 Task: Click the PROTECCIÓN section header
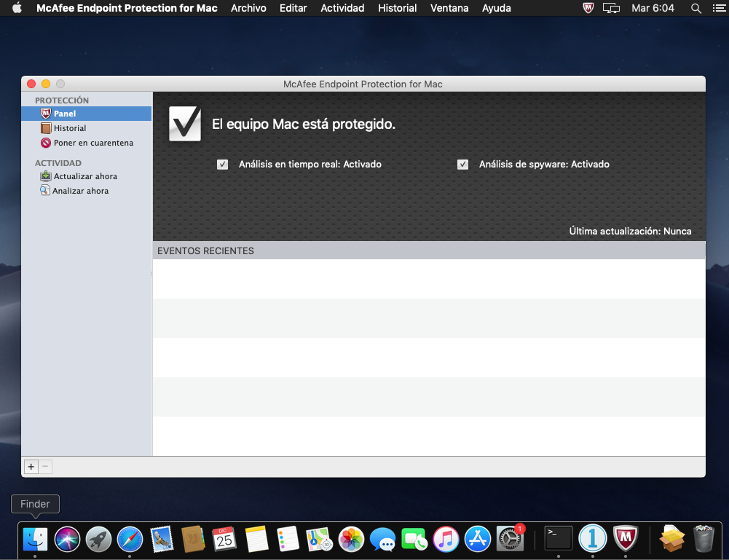click(x=62, y=100)
